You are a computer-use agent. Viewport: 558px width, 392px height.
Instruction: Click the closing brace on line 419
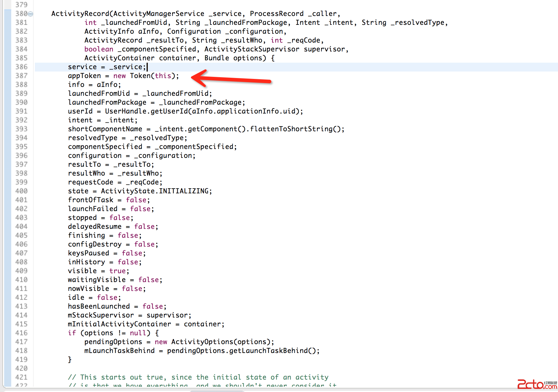click(70, 359)
